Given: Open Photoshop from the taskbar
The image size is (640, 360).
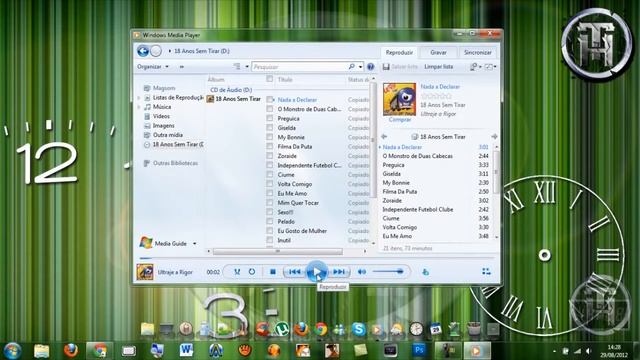Looking at the screenshot, I should point(419,350).
